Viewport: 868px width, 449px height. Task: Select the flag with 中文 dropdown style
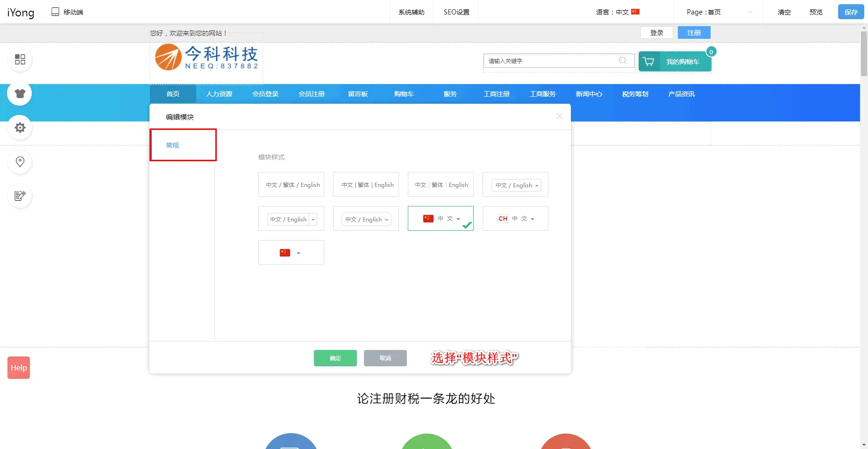click(441, 219)
